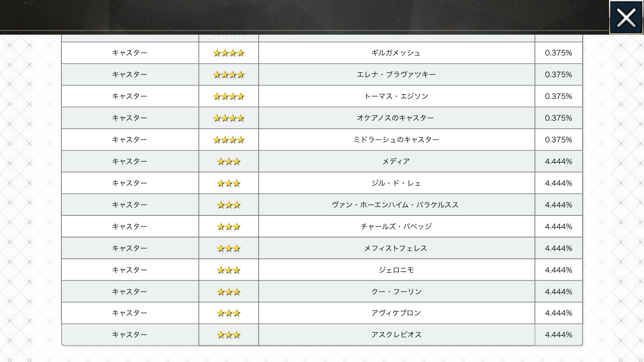Select the servant name オケアノスのキャスター
This screenshot has height=362, width=644.
396,118
